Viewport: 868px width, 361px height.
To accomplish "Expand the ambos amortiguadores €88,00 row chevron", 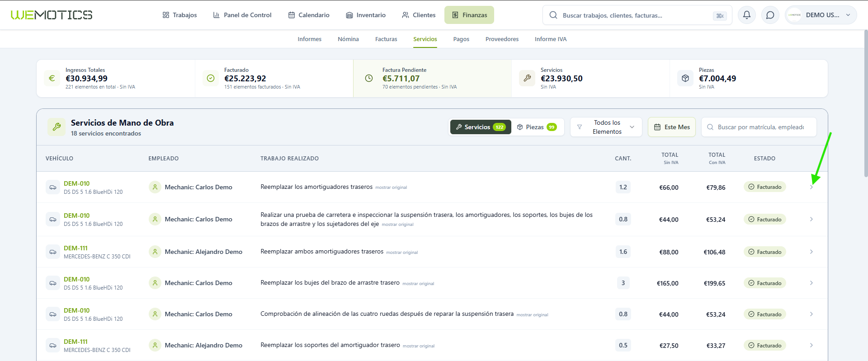I will (x=811, y=252).
